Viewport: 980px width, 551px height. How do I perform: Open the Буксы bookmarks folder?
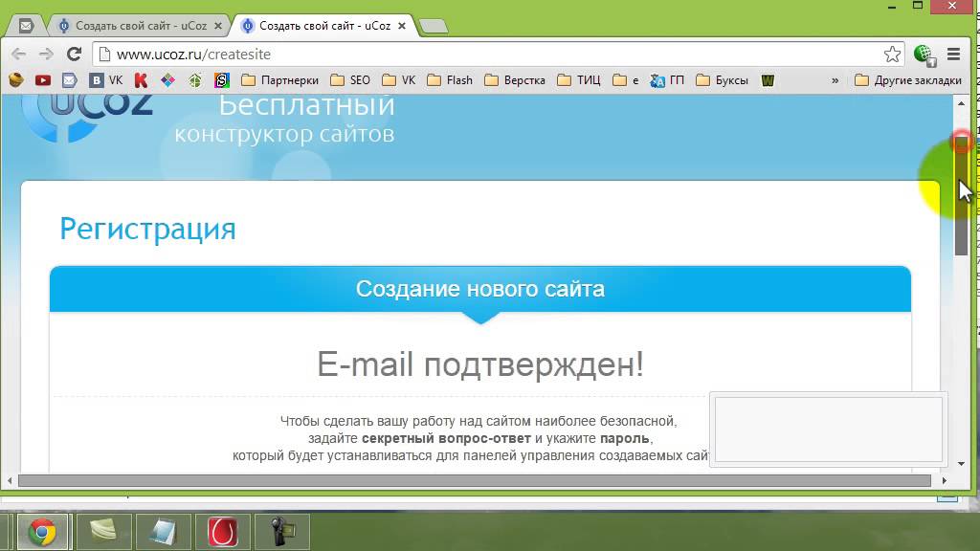(722, 80)
